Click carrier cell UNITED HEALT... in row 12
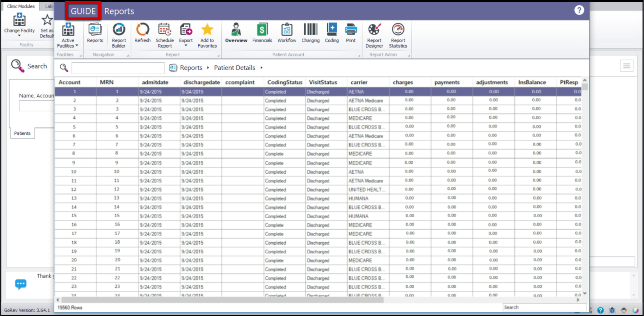The image size is (644, 316). pos(368,189)
